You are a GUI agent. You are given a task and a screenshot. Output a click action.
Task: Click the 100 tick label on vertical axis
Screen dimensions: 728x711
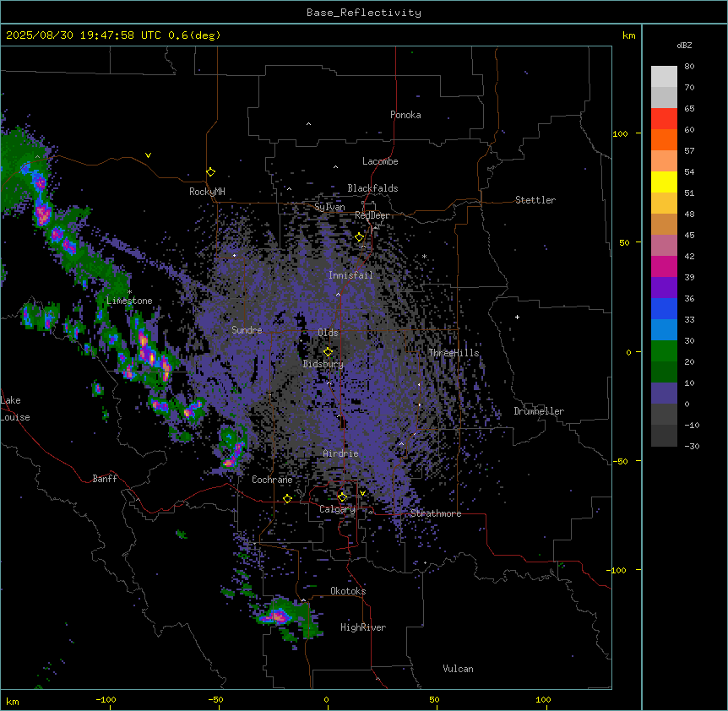[620, 133]
